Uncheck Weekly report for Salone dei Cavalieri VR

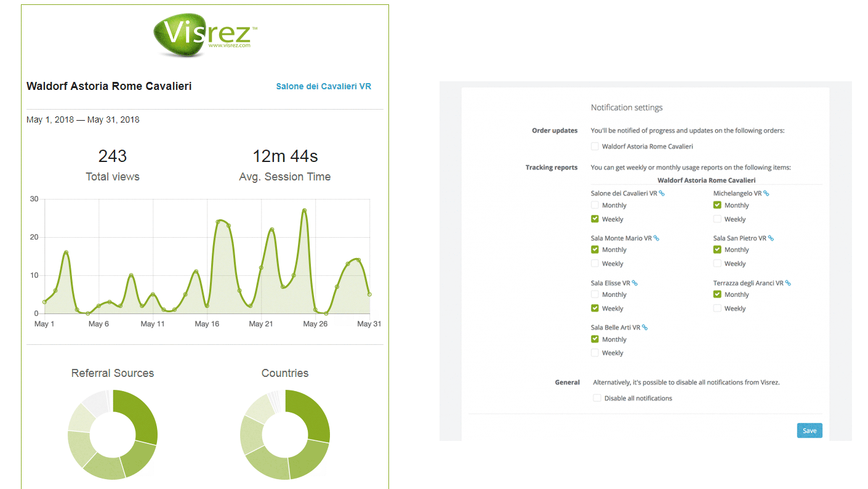pos(595,219)
